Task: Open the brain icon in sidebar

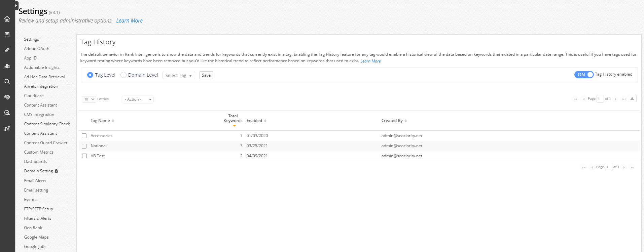Action: [7, 97]
